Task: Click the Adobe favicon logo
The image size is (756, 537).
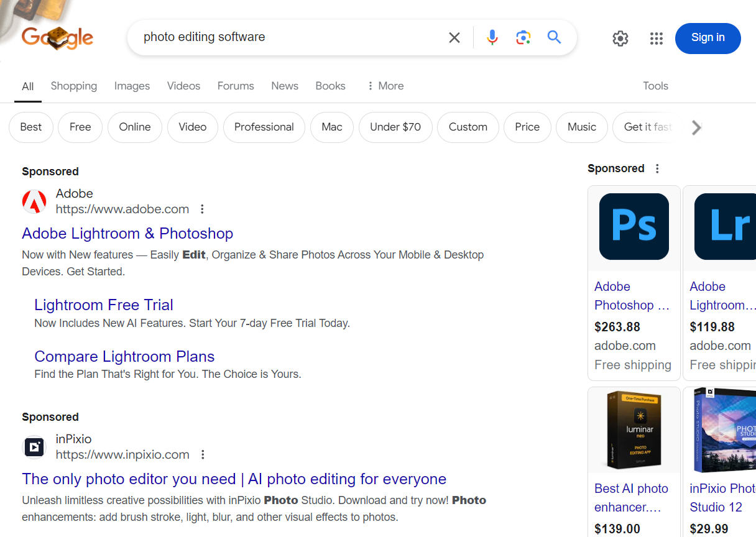Action: coord(34,201)
